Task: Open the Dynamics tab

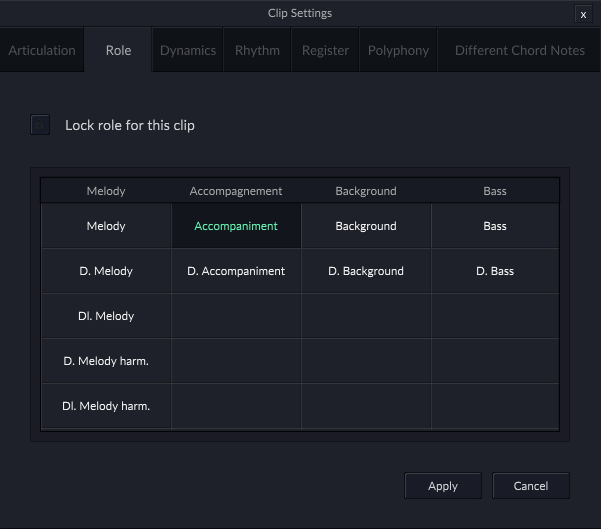Action: point(188,51)
